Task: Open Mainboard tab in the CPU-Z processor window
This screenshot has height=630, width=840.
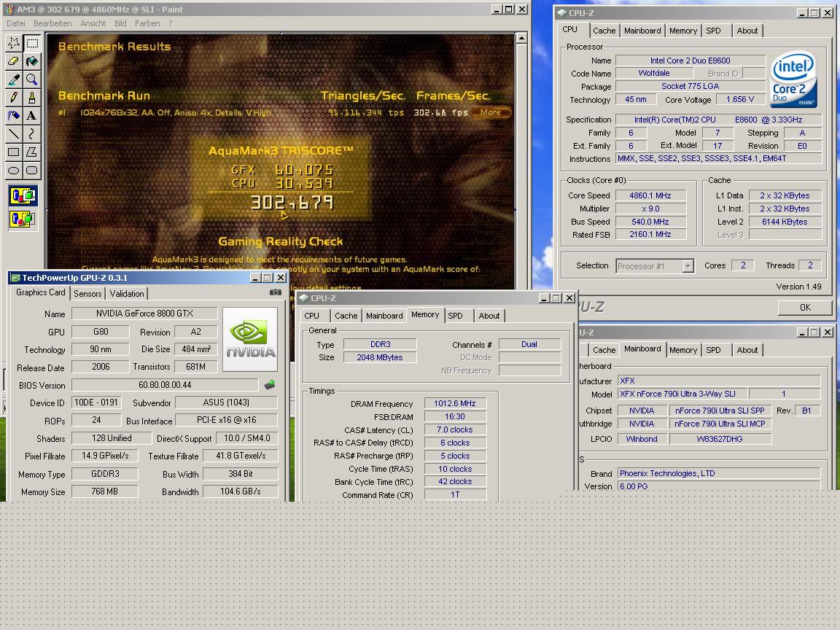Action: click(x=642, y=31)
